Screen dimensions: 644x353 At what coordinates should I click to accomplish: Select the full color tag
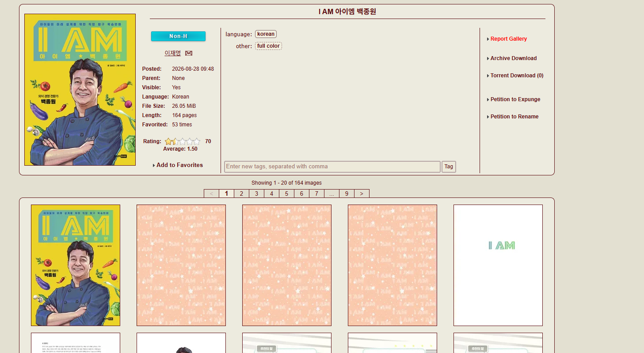[268, 46]
